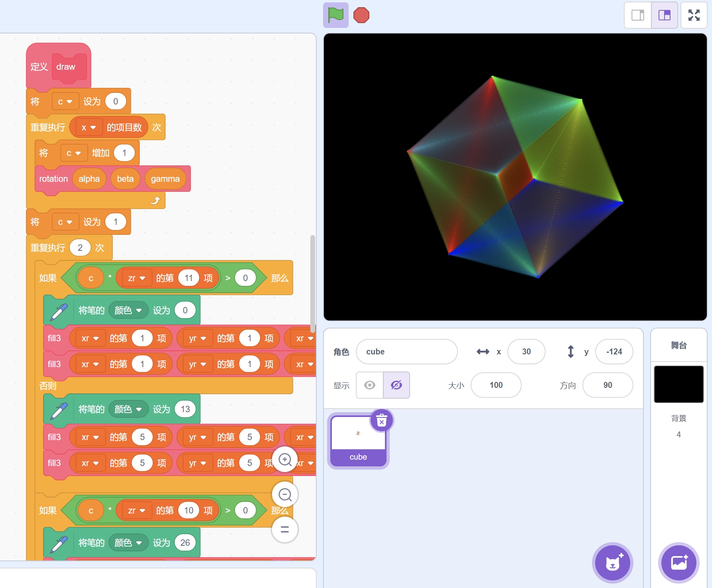Open variable dropdown in first set c block
Viewport: 712px width, 588px height.
(x=65, y=102)
